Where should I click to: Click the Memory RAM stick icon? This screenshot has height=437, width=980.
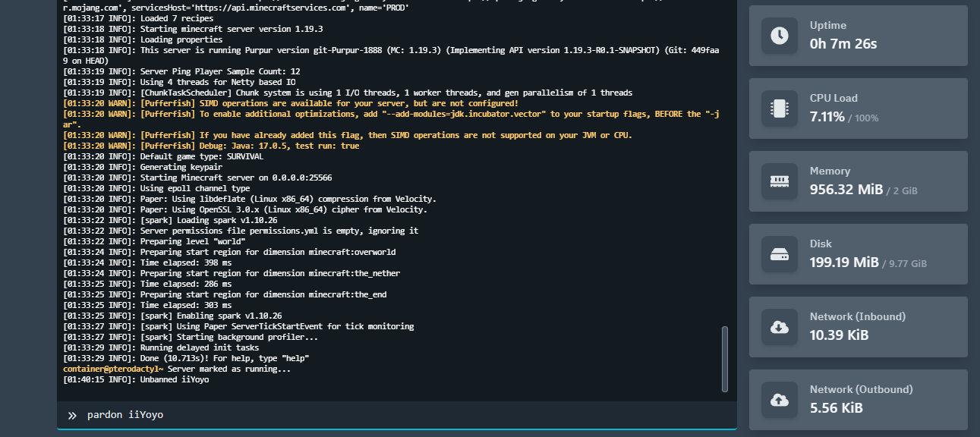tap(779, 181)
